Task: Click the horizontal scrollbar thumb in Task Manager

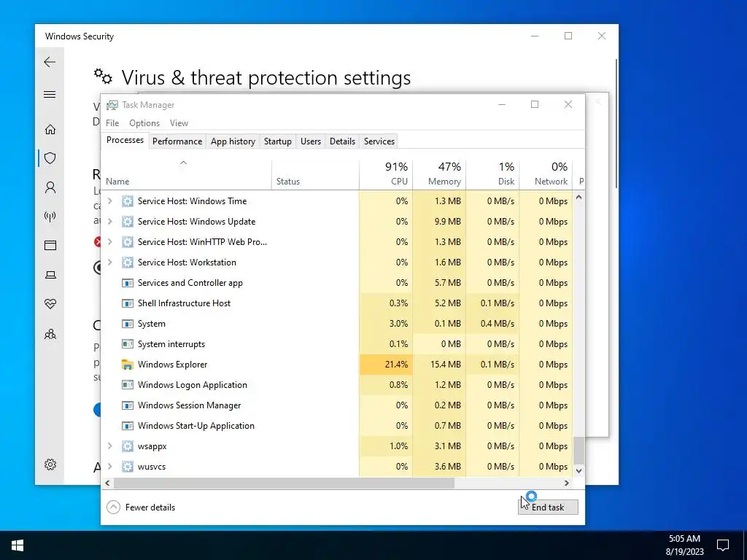Action: coord(284,483)
